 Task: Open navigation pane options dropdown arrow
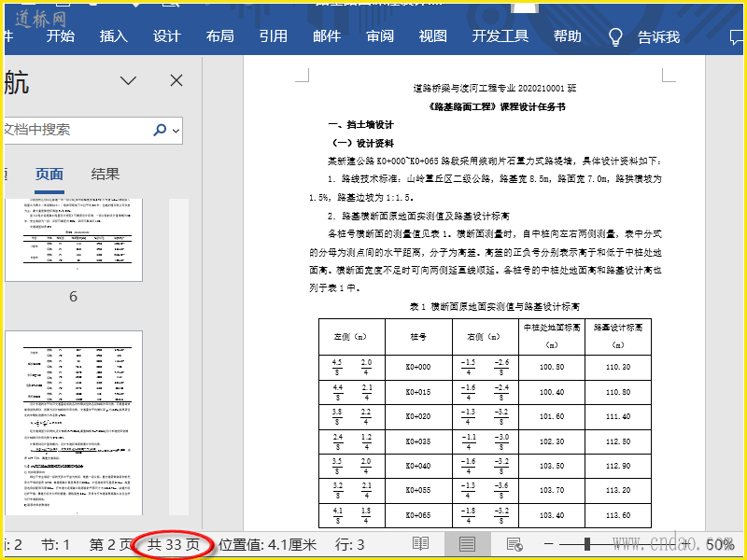pos(128,80)
